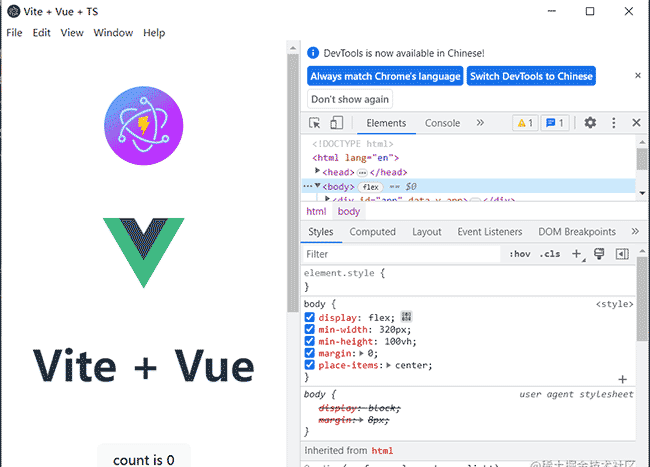Toggle the :hov element state panel
This screenshot has height=467, width=650.
pos(519,254)
